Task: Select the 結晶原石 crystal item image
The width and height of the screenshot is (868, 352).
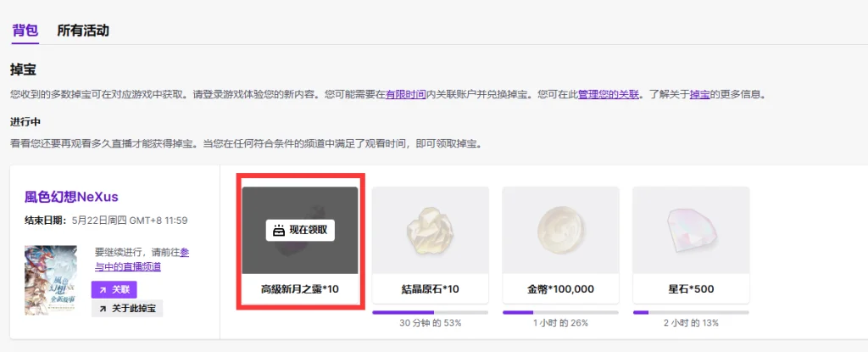Action: (x=431, y=230)
